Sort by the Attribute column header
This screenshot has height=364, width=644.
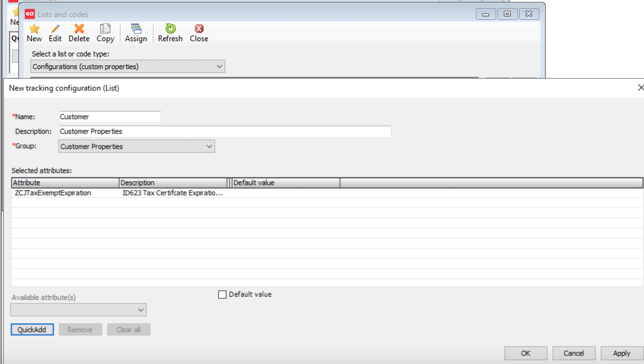click(65, 183)
